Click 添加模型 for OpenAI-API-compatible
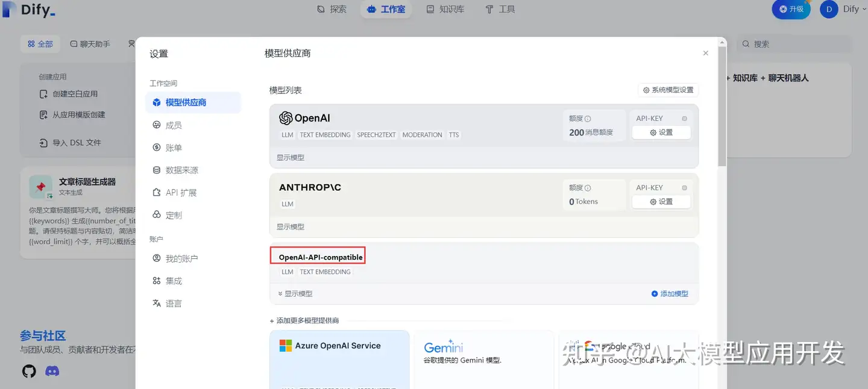Screen dimensions: 868x389 [x=670, y=294]
